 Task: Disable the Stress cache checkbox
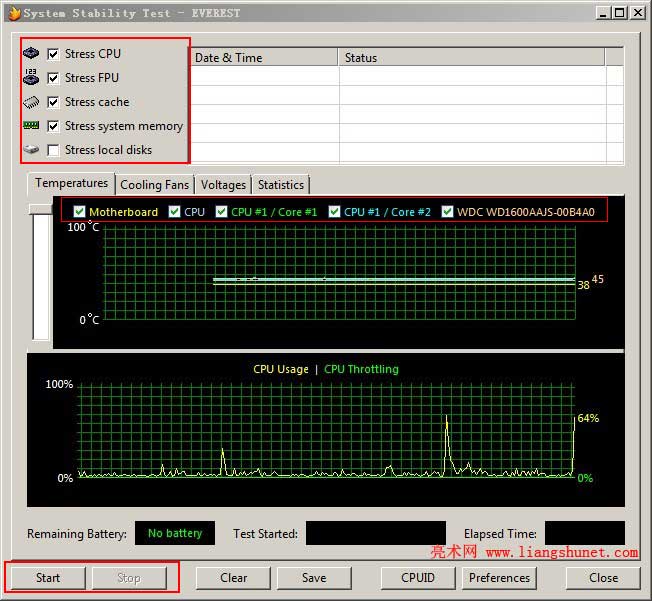point(53,102)
